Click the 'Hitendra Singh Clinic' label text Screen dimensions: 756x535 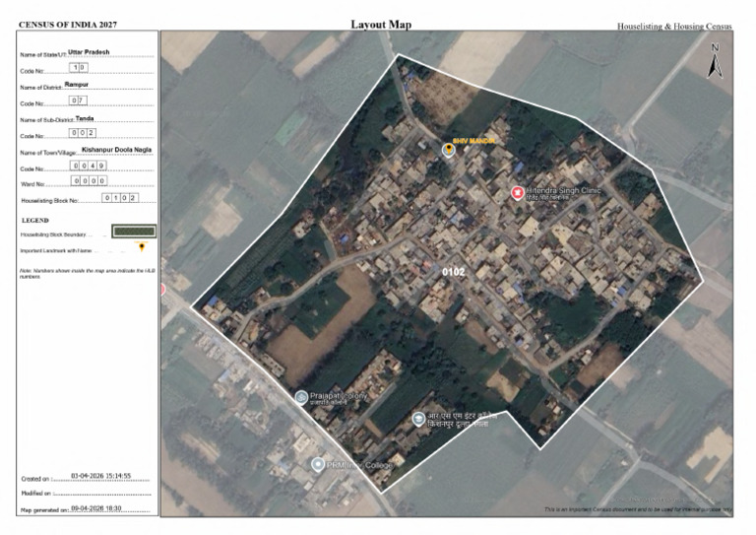coord(563,190)
